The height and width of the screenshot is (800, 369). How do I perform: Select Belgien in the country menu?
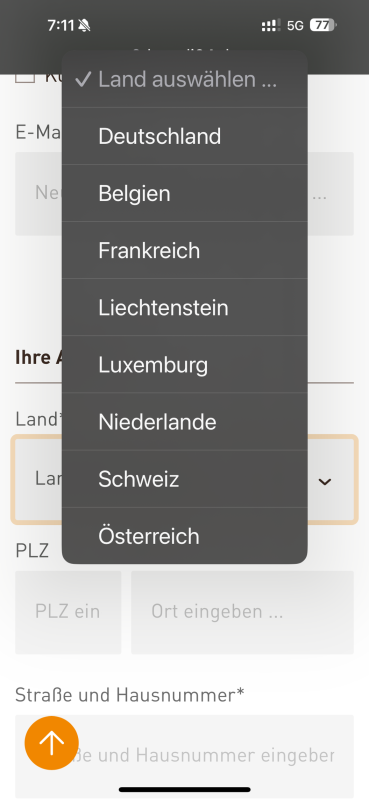pyautogui.click(x=185, y=193)
